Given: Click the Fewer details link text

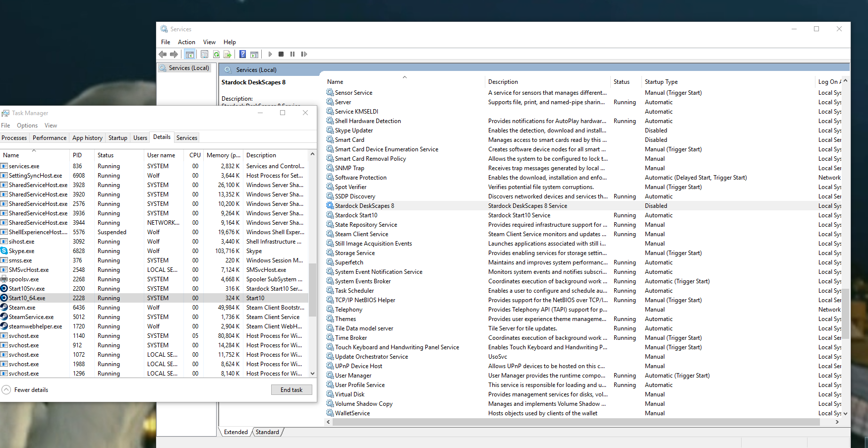Looking at the screenshot, I should click(x=31, y=390).
